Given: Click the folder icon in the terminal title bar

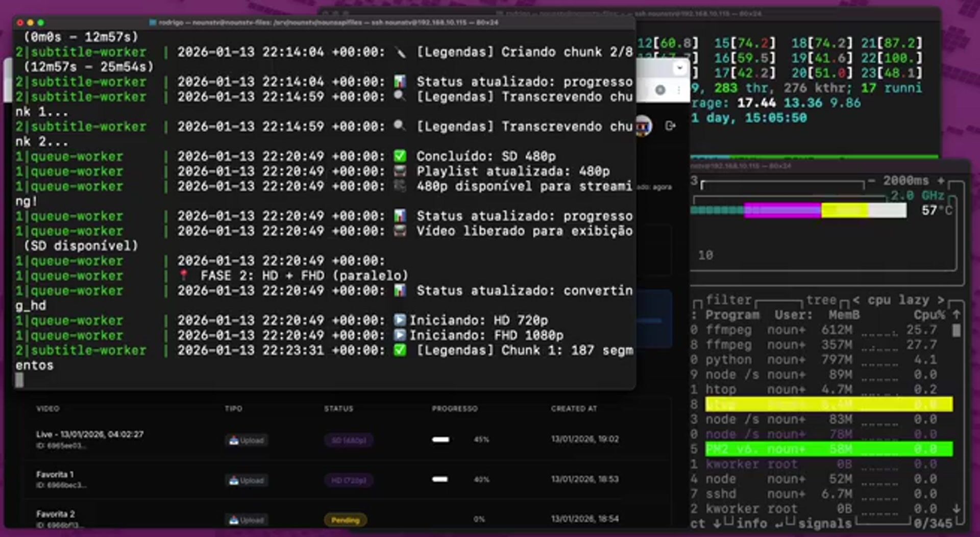Looking at the screenshot, I should click(152, 22).
